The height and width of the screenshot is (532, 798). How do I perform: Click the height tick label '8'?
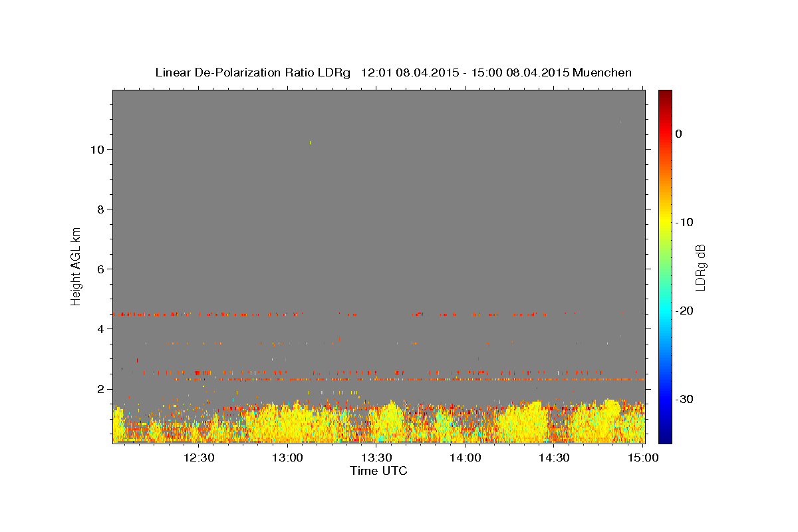pyautogui.click(x=100, y=209)
